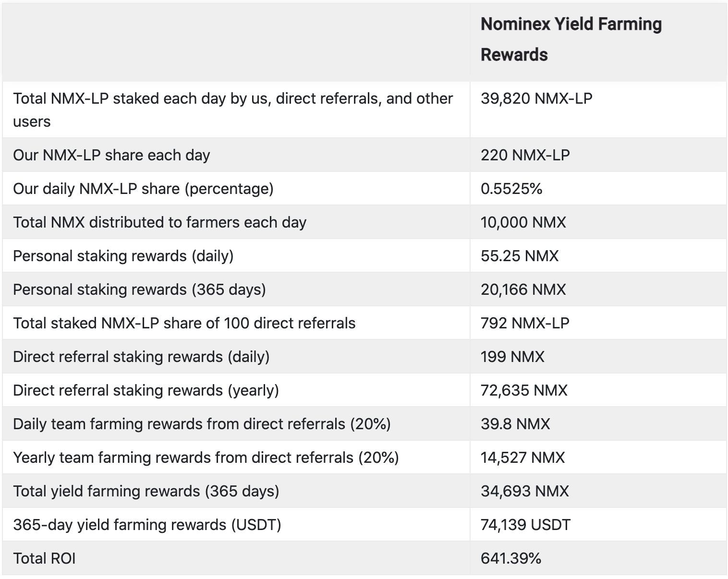This screenshot has height=579, width=728.
Task: Select Total NMX distributed to farmers row label
Action: pos(159,222)
